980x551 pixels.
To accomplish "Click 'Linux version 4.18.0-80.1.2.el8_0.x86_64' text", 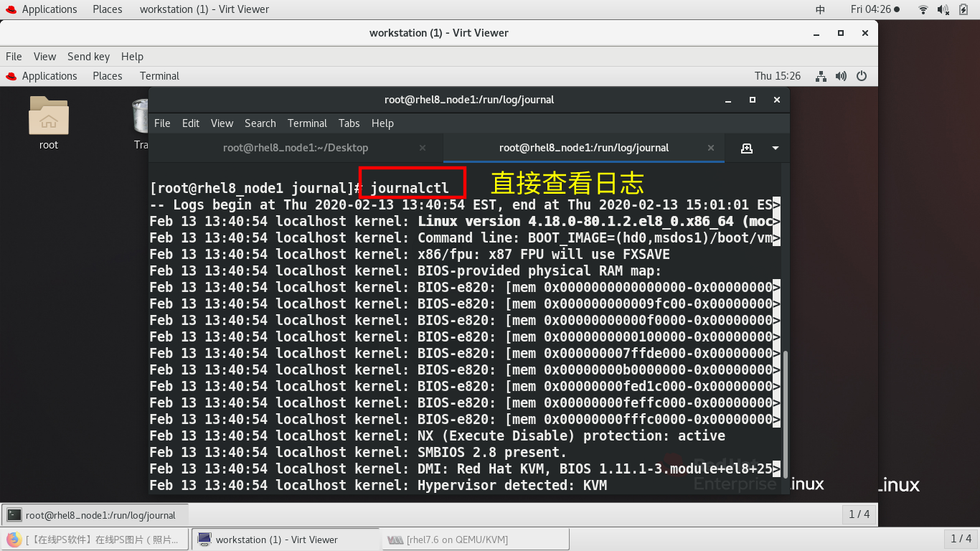I will tap(576, 221).
